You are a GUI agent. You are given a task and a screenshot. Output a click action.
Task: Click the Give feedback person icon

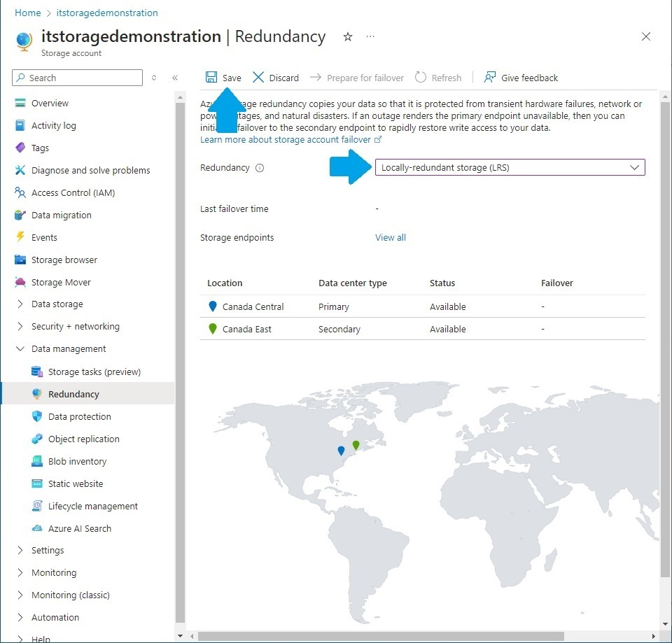coord(490,77)
